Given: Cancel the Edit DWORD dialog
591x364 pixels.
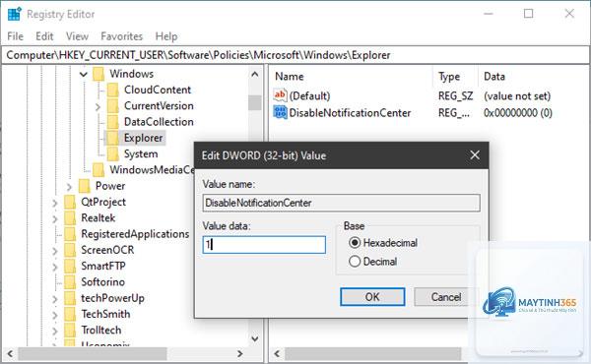Looking at the screenshot, I should (x=446, y=297).
